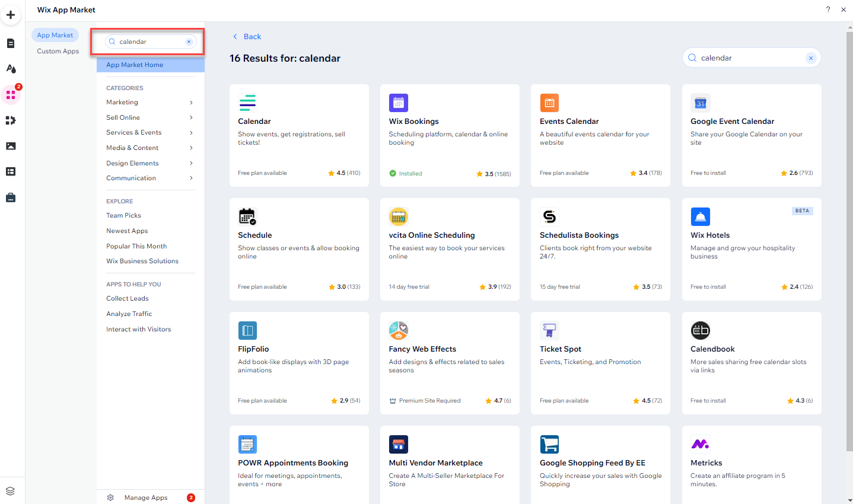Open the Media panel icon
This screenshot has width=853, height=504.
pyautogui.click(x=11, y=146)
